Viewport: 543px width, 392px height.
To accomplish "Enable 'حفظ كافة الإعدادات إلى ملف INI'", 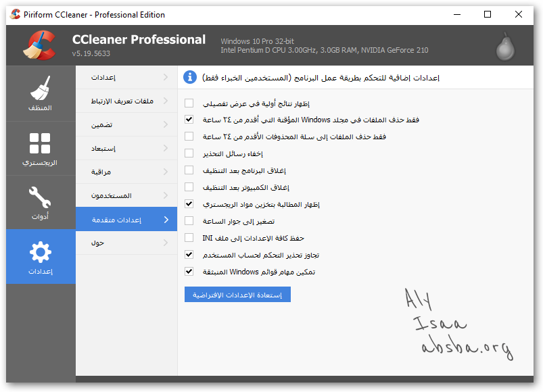I will pos(189,238).
